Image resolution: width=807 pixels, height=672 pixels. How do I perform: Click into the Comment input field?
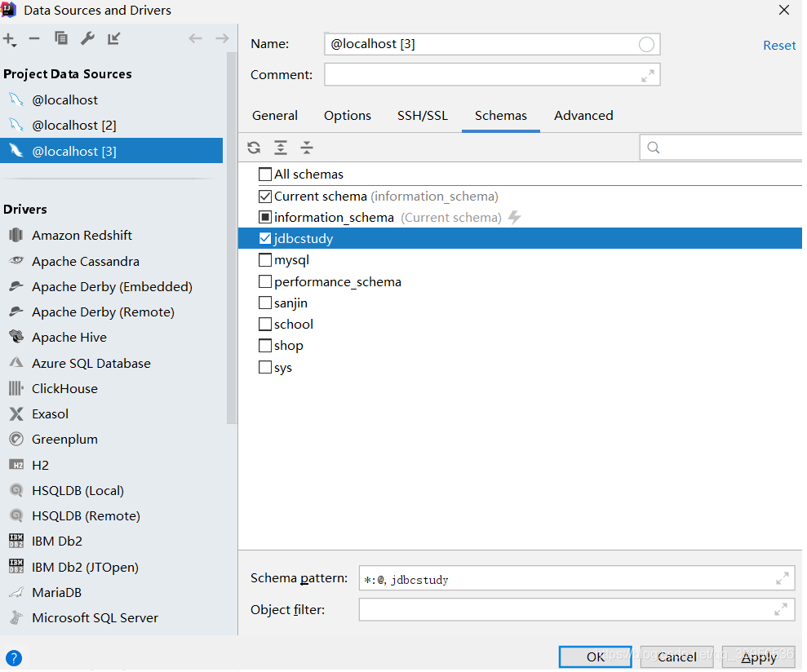click(x=492, y=74)
